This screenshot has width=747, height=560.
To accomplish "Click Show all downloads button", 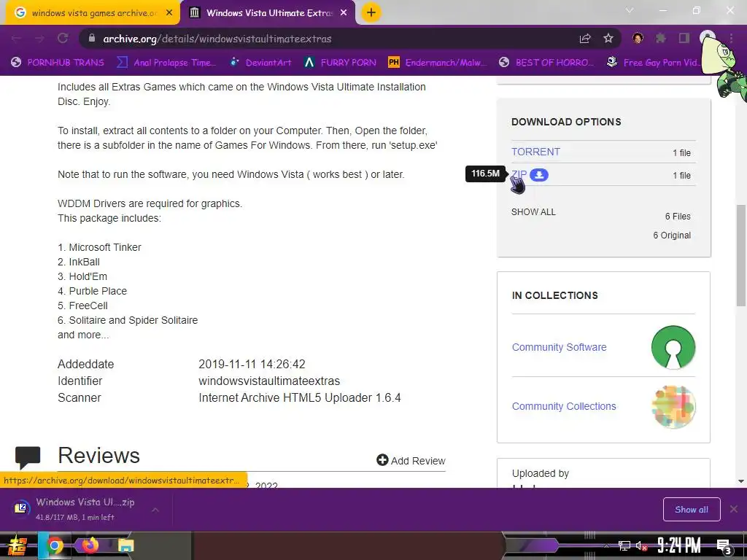I will point(692,510).
